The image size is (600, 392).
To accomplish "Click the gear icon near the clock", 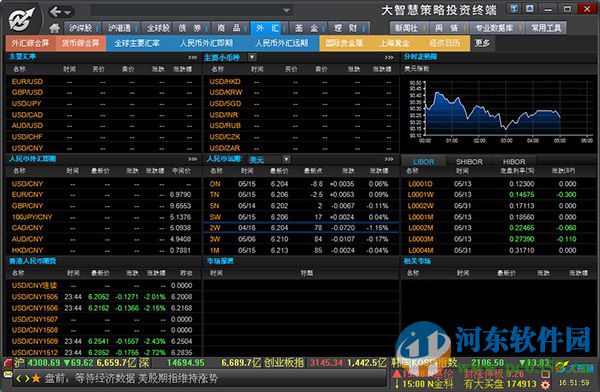I will pos(545,384).
